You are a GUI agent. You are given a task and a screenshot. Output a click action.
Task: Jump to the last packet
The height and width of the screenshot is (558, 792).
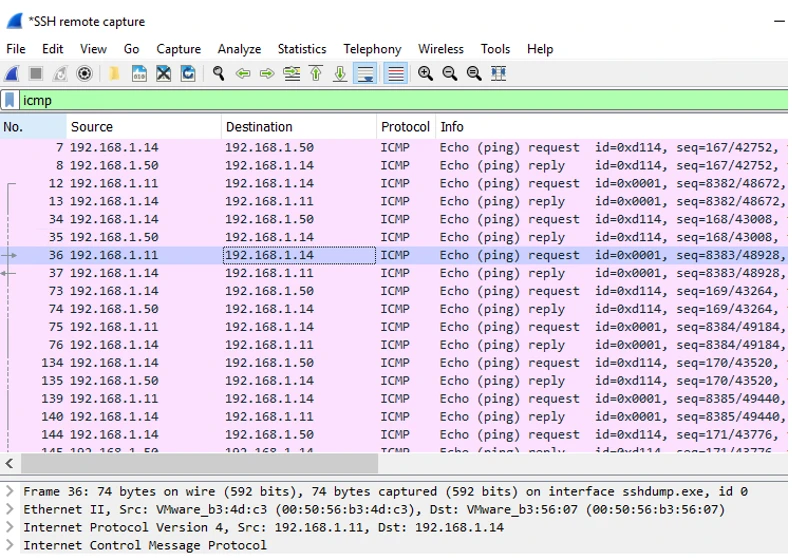click(x=340, y=74)
